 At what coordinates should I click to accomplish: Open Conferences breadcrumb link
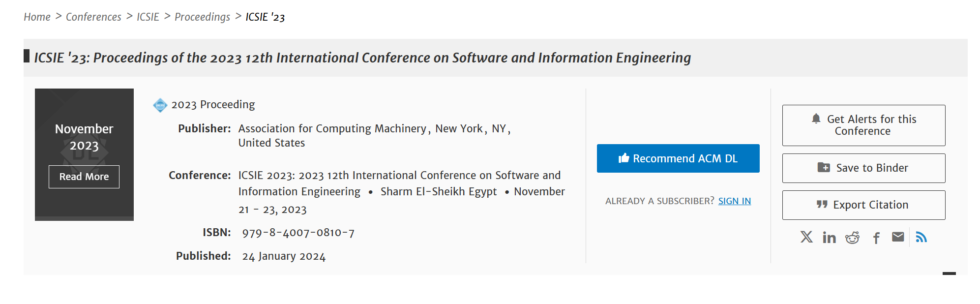coord(93,17)
